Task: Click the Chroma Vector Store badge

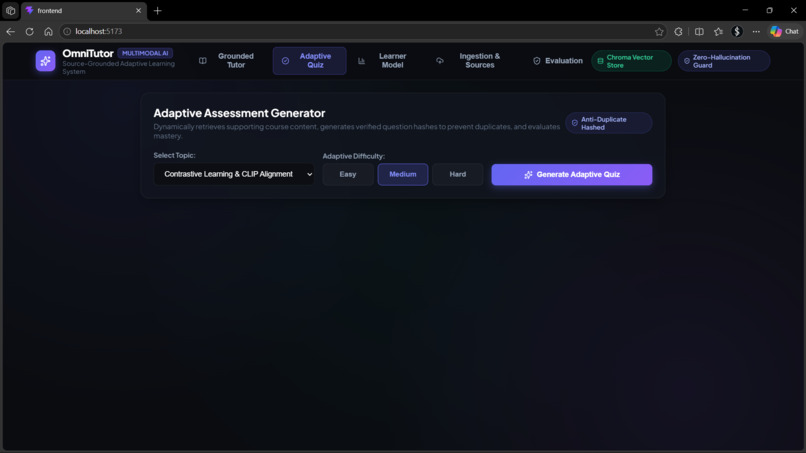Action: 631,61
